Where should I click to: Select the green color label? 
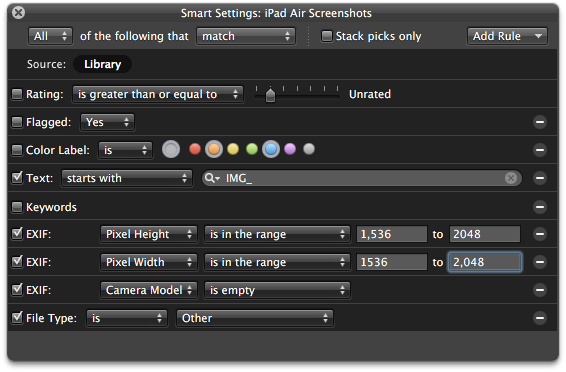click(252, 149)
